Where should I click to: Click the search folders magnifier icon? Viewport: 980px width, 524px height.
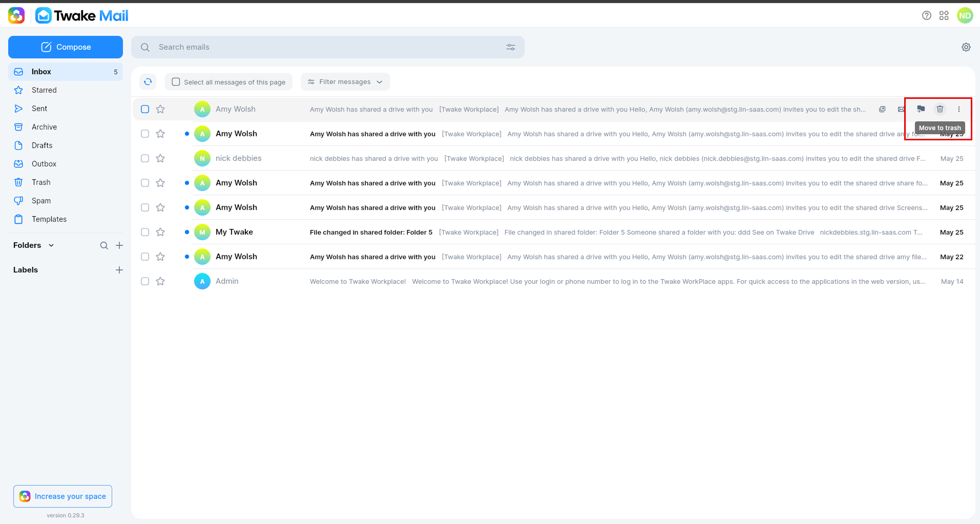click(x=104, y=245)
